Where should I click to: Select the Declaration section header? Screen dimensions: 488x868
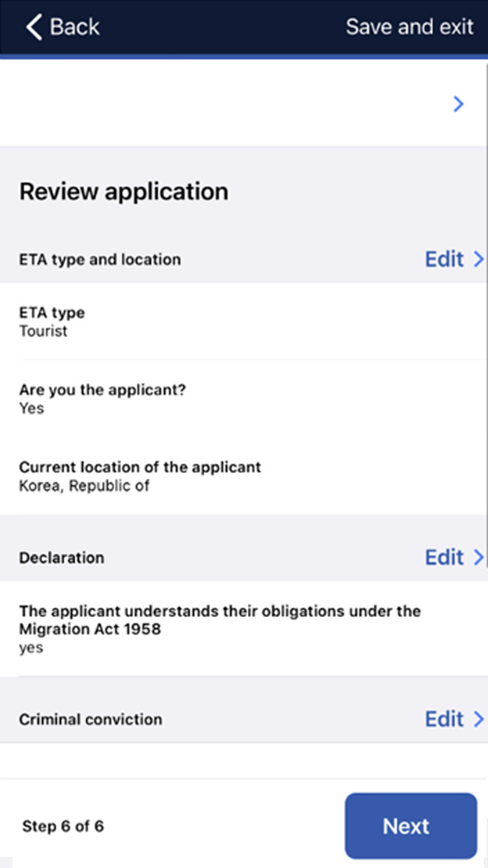[62, 558]
